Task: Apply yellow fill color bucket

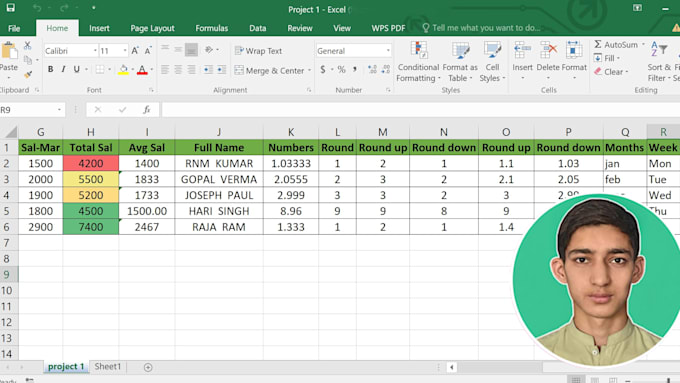Action: coord(123,69)
